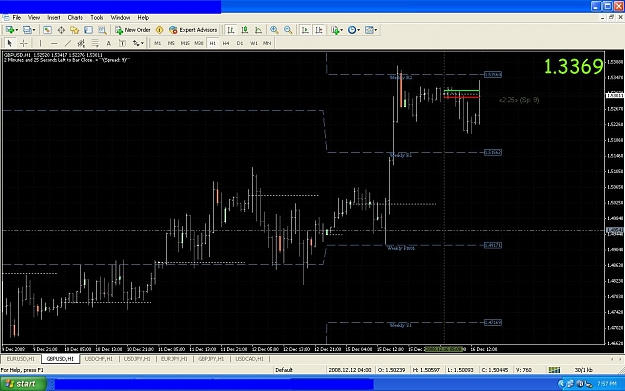Switch to the USDJPY,H1 chart tab
This screenshot has width=625, height=391.
(137, 359)
